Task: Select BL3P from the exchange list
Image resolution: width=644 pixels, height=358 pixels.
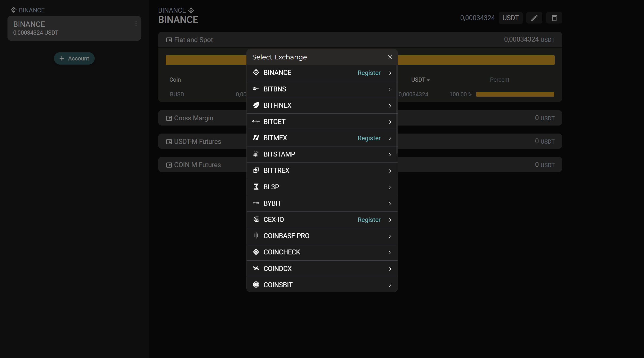Action: click(322, 187)
